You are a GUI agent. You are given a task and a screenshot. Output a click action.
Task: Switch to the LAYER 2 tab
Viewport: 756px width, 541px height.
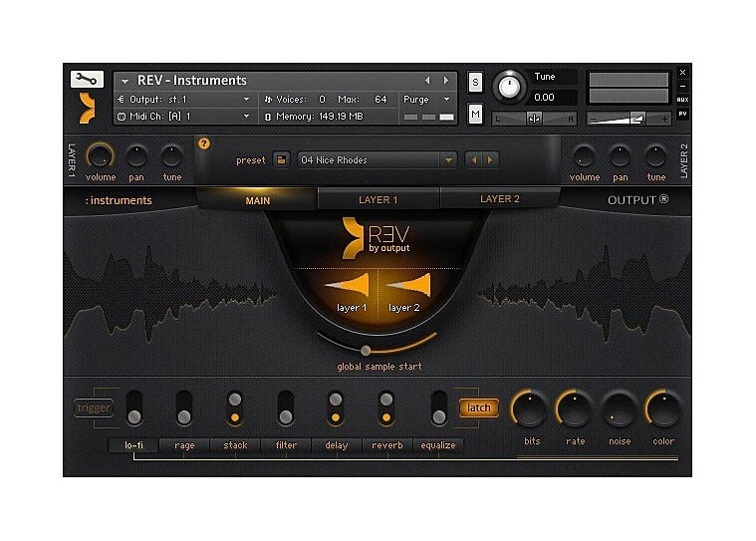[x=500, y=198]
